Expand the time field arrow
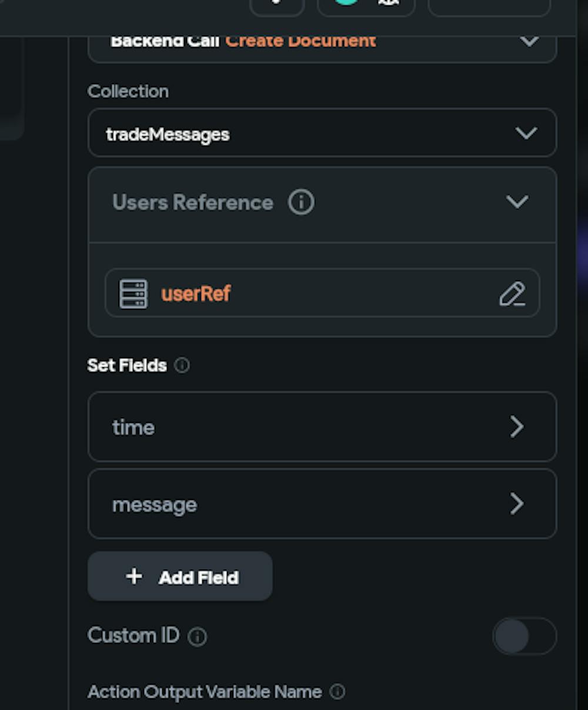 (x=516, y=427)
